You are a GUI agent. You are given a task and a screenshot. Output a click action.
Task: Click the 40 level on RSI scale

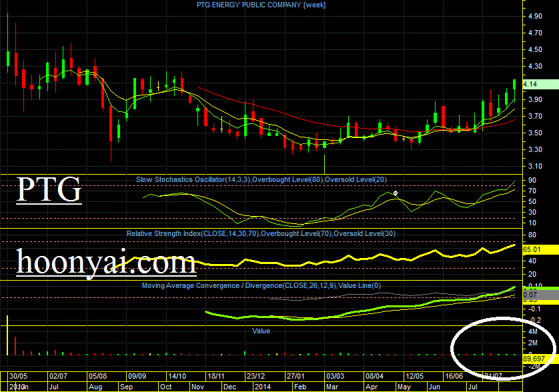click(x=532, y=261)
